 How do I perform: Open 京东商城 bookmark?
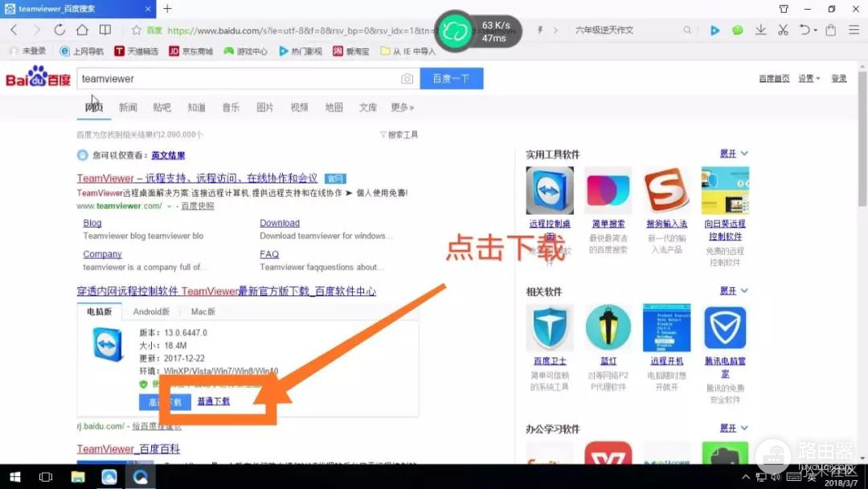tap(191, 51)
